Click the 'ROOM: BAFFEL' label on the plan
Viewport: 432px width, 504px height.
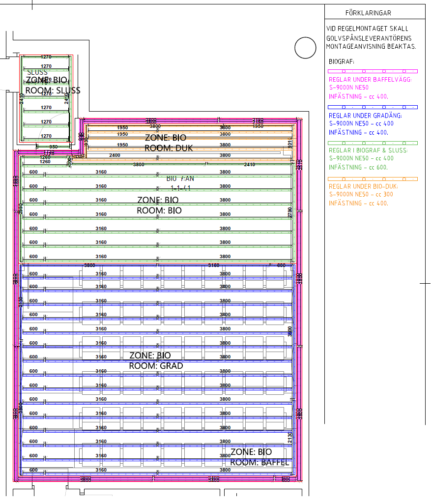[259, 462]
